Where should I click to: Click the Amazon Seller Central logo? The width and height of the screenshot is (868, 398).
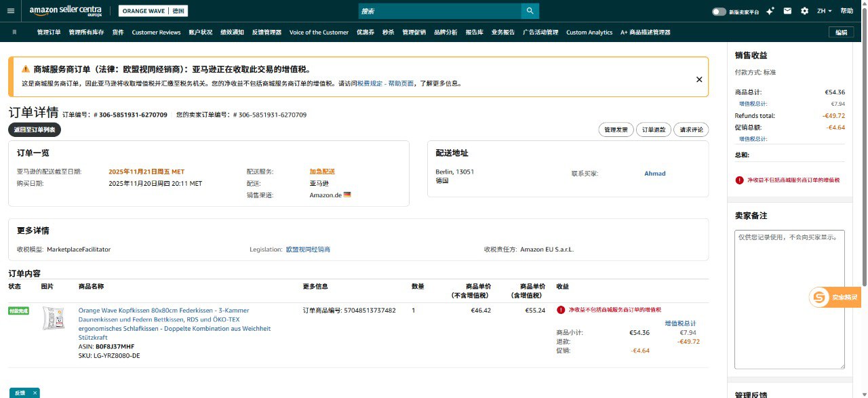[x=66, y=11]
